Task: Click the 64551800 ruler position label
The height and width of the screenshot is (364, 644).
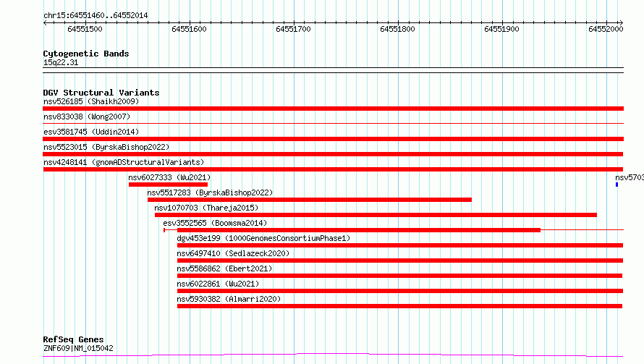Action: tap(397, 29)
